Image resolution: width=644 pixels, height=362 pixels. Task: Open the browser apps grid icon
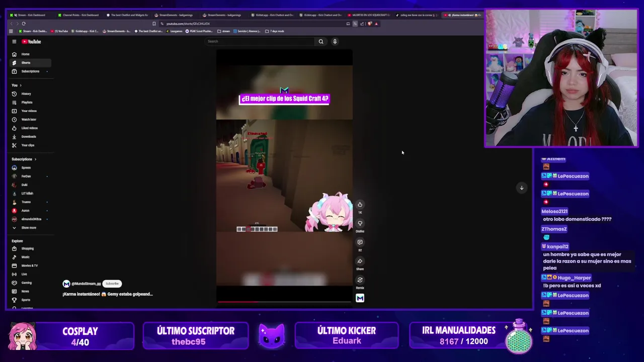click(11, 31)
